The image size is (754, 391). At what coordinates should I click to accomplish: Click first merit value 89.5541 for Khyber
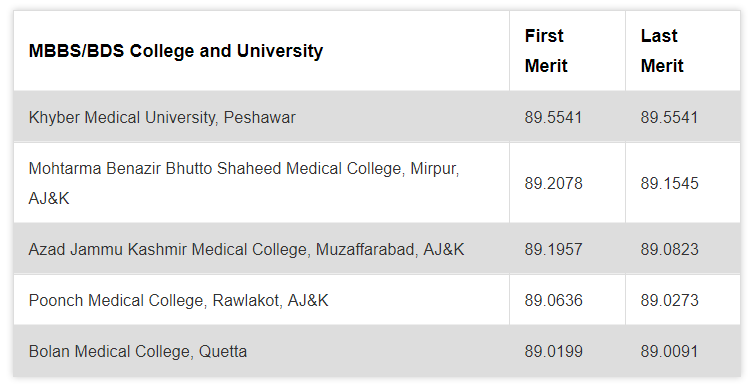553,117
